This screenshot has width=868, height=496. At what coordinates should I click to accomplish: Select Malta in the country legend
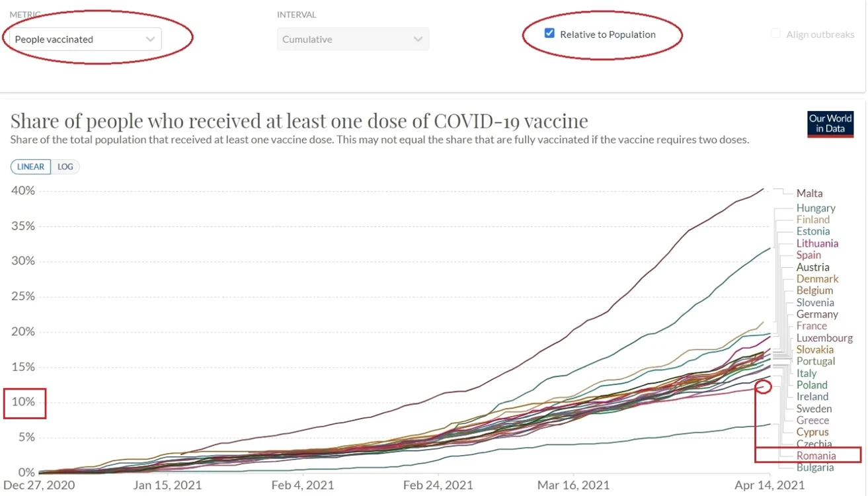(x=809, y=193)
